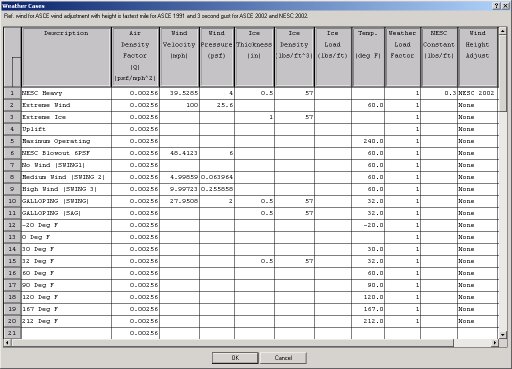Click the Wind Velocity column header
The width and height of the screenshot is (512, 369).
pyautogui.click(x=179, y=57)
